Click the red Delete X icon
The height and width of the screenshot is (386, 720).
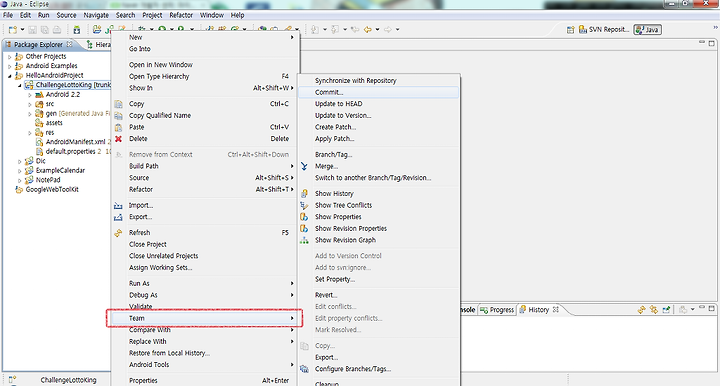[x=118, y=139]
